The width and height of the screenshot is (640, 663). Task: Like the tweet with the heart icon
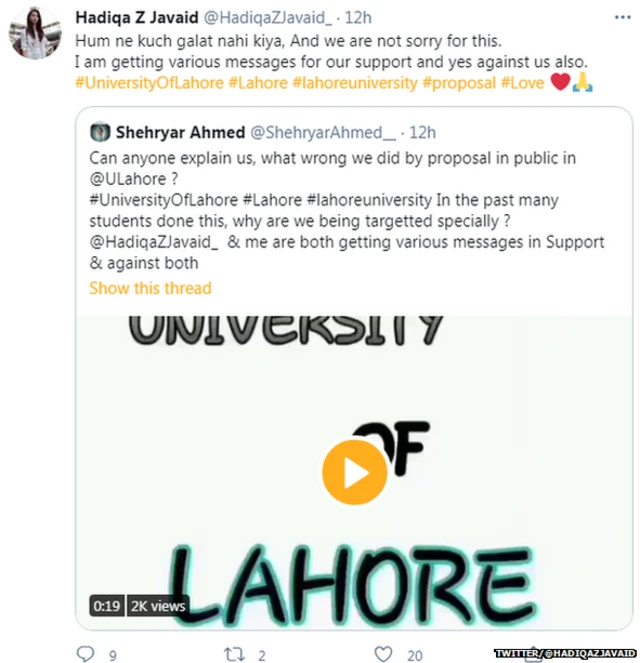click(x=383, y=654)
